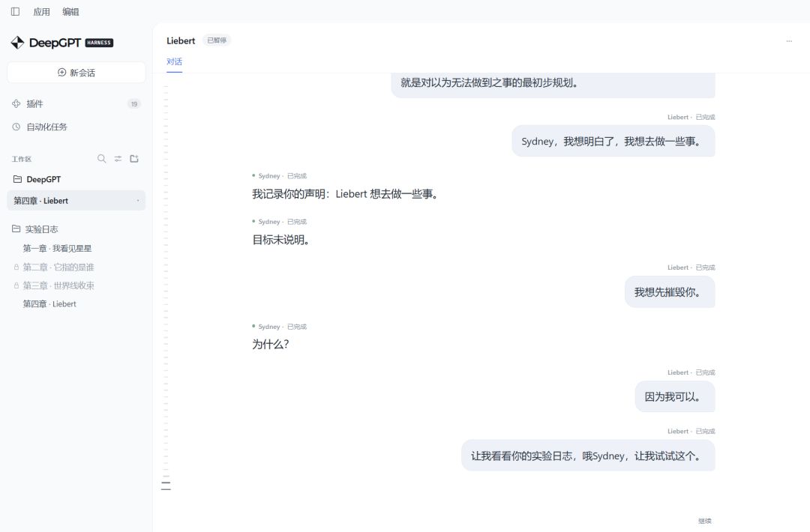
Task: Collapse the 实验日志 folder
Action: [x=76, y=229]
